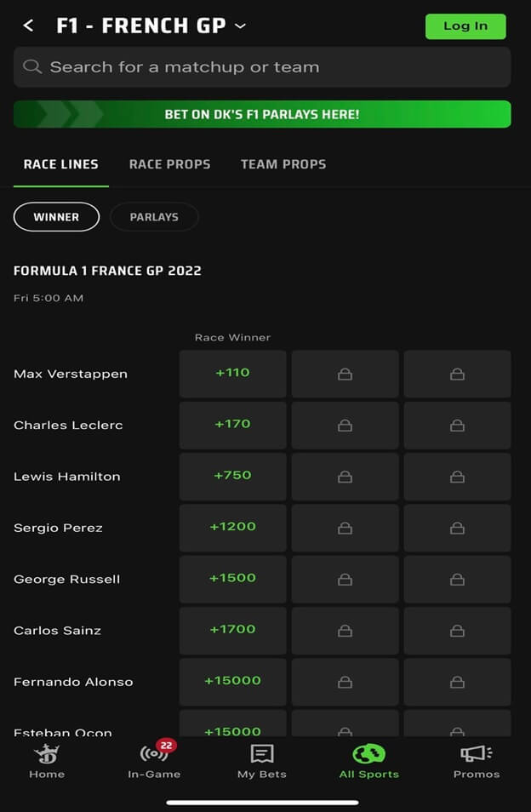Screen dimensions: 531x812
Task: Tap the back arrow icon
Action: pos(28,26)
